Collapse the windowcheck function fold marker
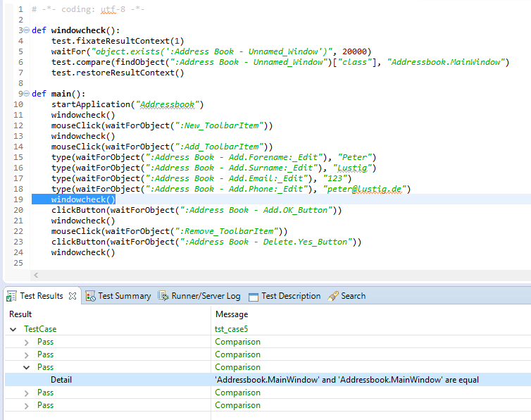The height and width of the screenshot is (420, 531). tap(26, 31)
